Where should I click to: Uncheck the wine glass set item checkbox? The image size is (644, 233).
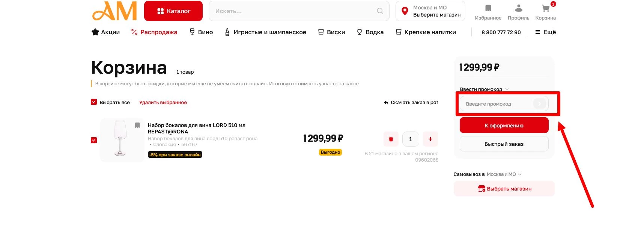pos(94,140)
